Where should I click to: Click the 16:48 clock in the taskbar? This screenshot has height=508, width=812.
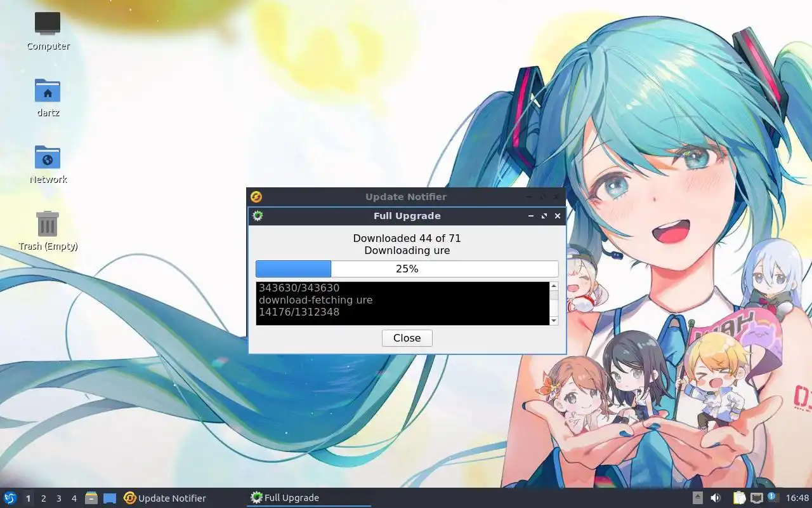[x=797, y=498]
